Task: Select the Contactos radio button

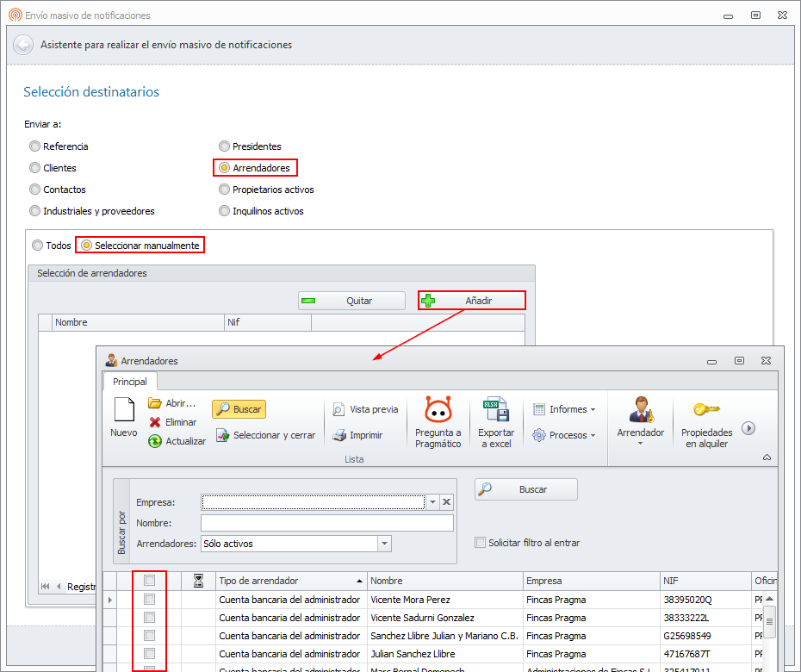Action: click(x=34, y=189)
